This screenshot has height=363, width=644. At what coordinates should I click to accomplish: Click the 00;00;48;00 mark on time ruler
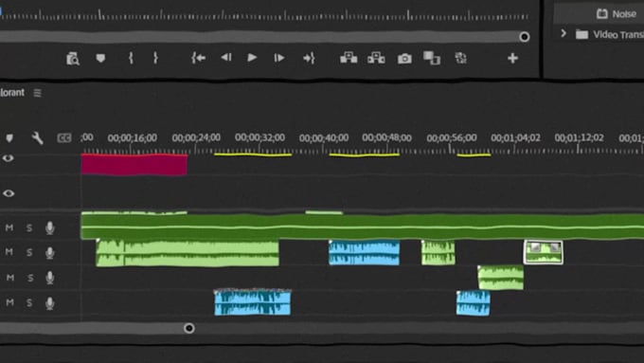point(387,137)
